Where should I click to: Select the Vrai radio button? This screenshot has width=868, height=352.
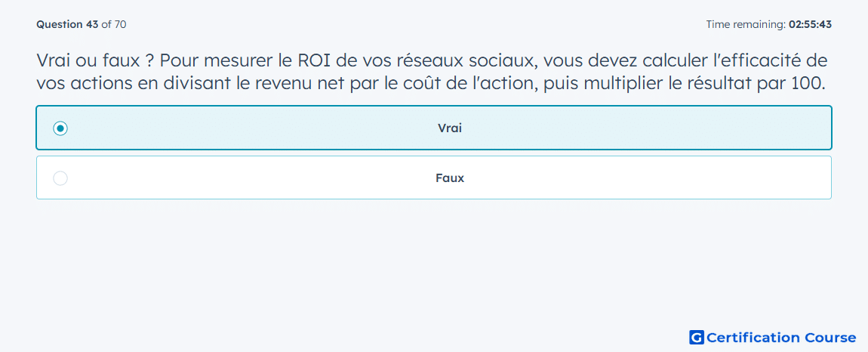(60, 128)
